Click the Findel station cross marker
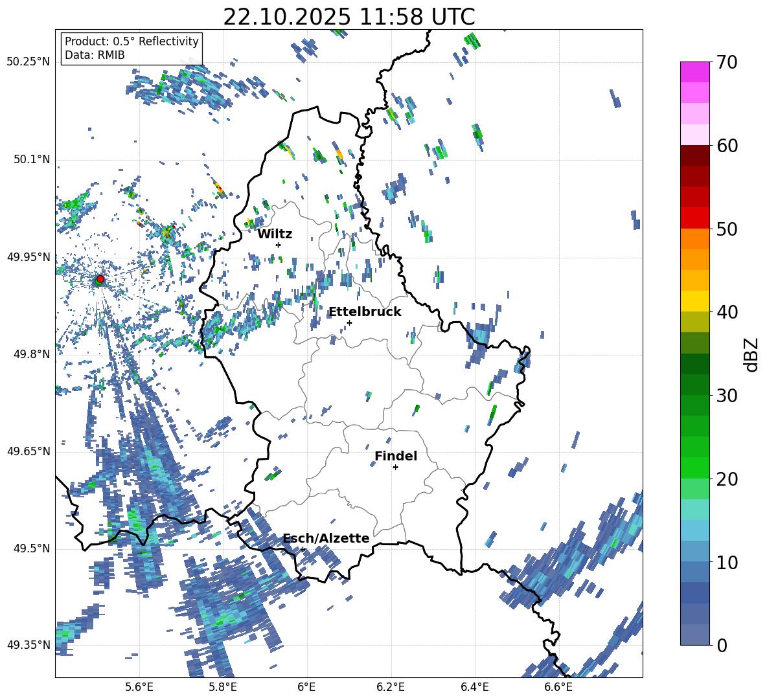The width and height of the screenshot is (767, 700). pyautogui.click(x=395, y=468)
